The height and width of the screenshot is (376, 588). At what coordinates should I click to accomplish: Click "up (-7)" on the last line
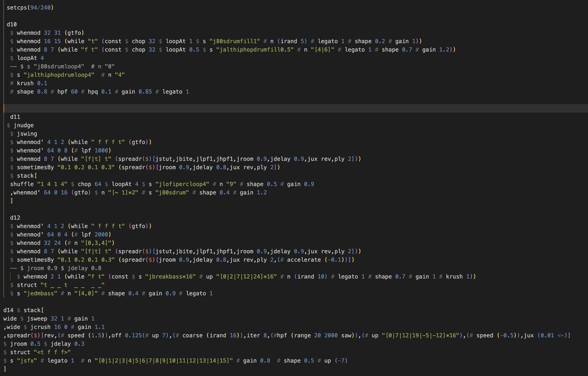tap(335, 360)
